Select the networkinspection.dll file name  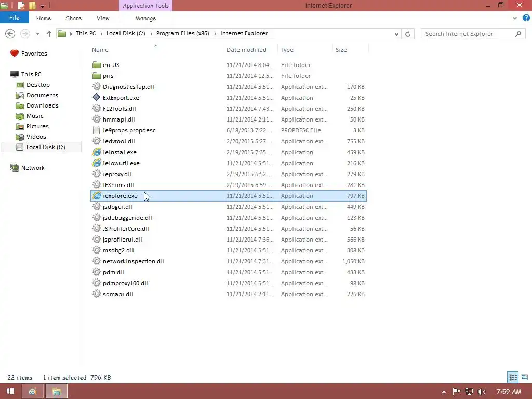click(134, 261)
